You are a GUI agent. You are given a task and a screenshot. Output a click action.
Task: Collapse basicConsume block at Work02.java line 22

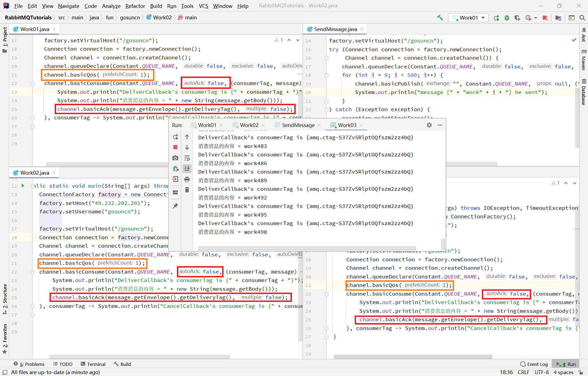(x=32, y=272)
